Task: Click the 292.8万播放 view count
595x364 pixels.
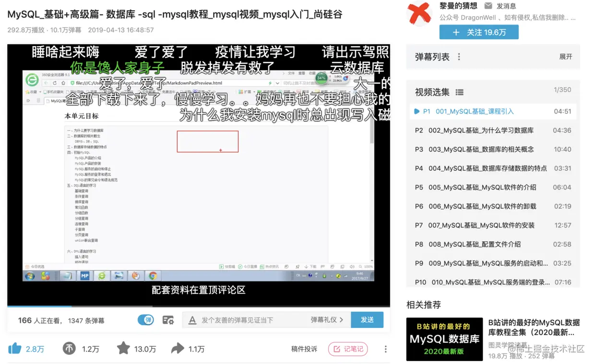Action: point(26,30)
